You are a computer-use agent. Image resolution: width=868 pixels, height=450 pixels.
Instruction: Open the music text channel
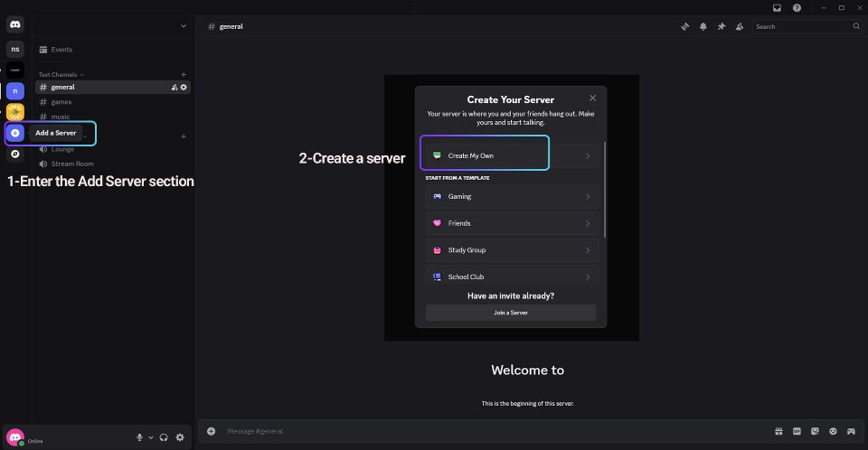(113, 117)
